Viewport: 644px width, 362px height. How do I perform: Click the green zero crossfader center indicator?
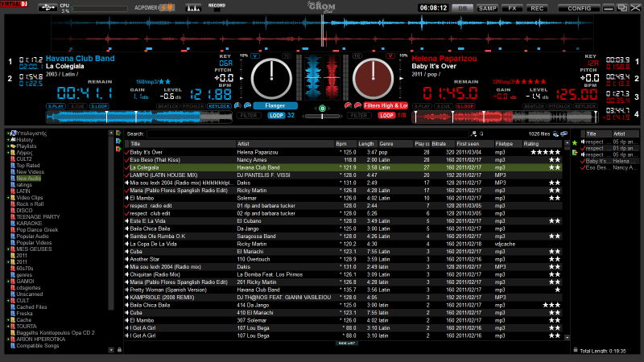coord(322,109)
